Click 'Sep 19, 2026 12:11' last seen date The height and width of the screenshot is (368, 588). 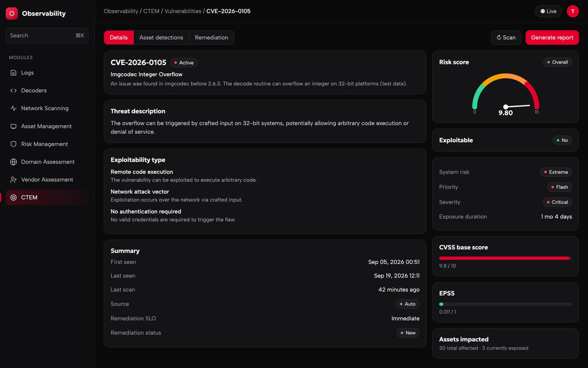click(x=397, y=276)
